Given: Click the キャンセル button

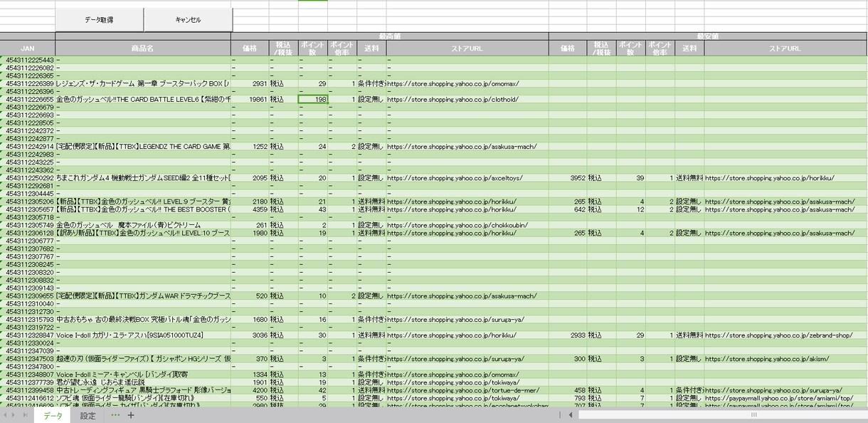Looking at the screenshot, I should (189, 20).
